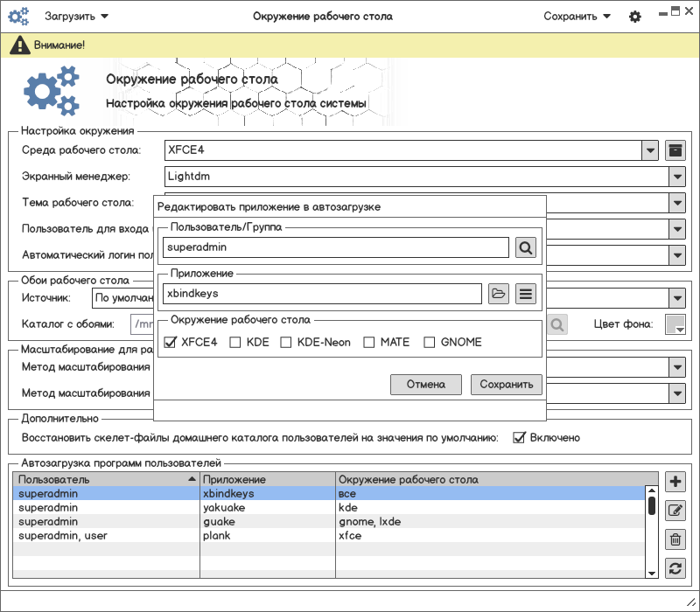Open the background color picker swatch
Image resolution: width=700 pixels, height=612 pixels.
(675, 325)
